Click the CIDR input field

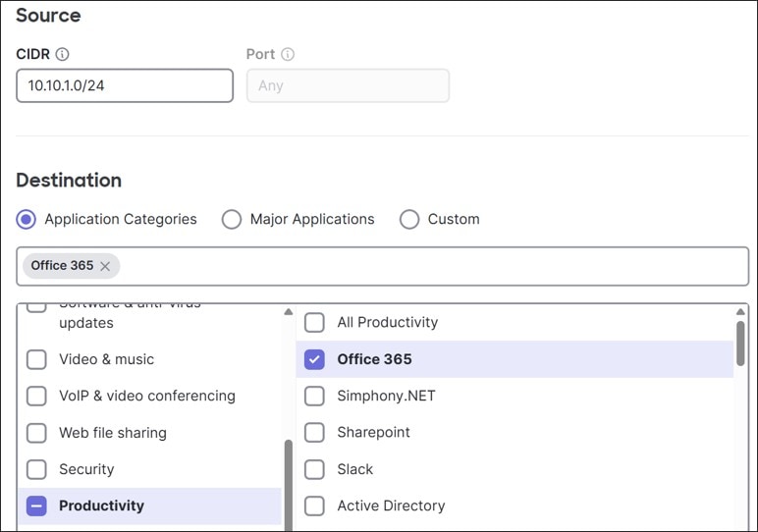(x=125, y=85)
